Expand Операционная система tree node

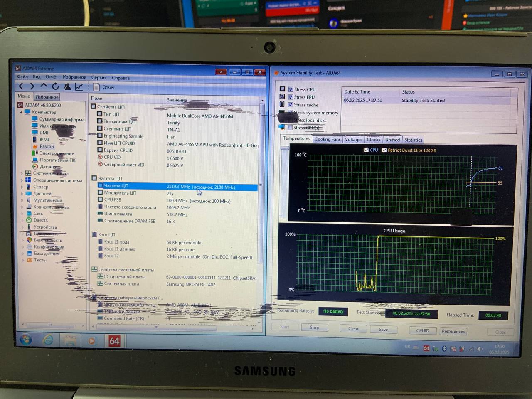pos(22,180)
